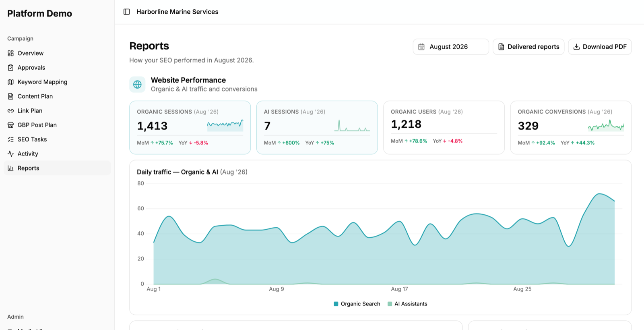Click the Reports bar chart icon
Image resolution: width=644 pixels, height=330 pixels.
(10, 168)
